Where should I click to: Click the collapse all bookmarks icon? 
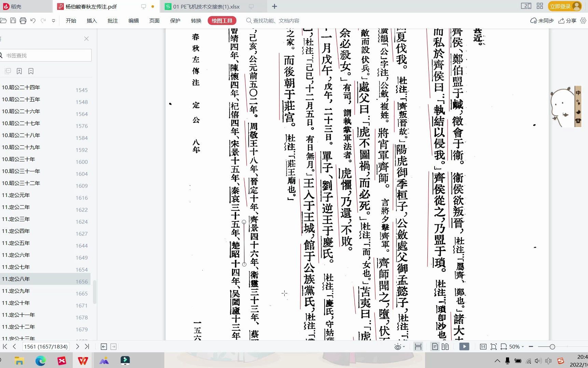click(x=8, y=71)
